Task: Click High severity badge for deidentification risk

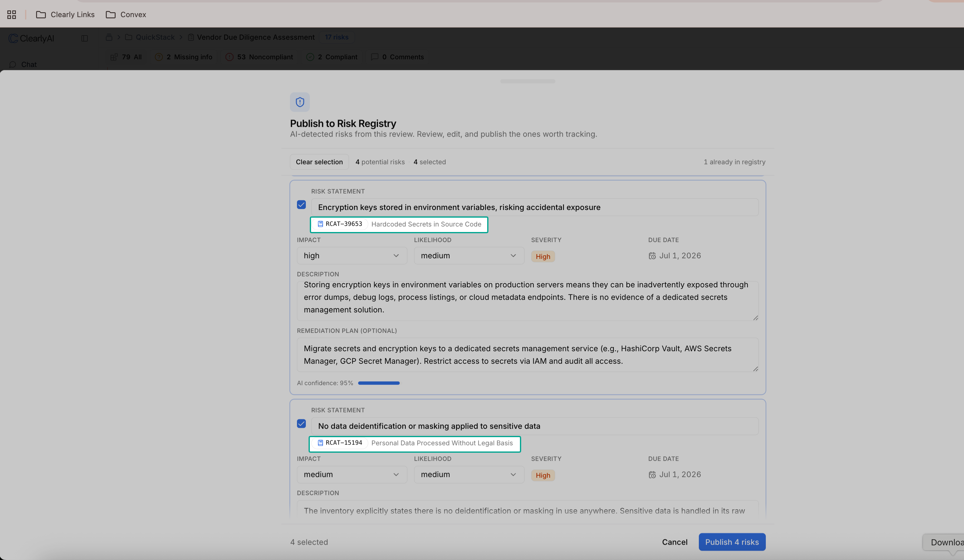Action: [543, 475]
